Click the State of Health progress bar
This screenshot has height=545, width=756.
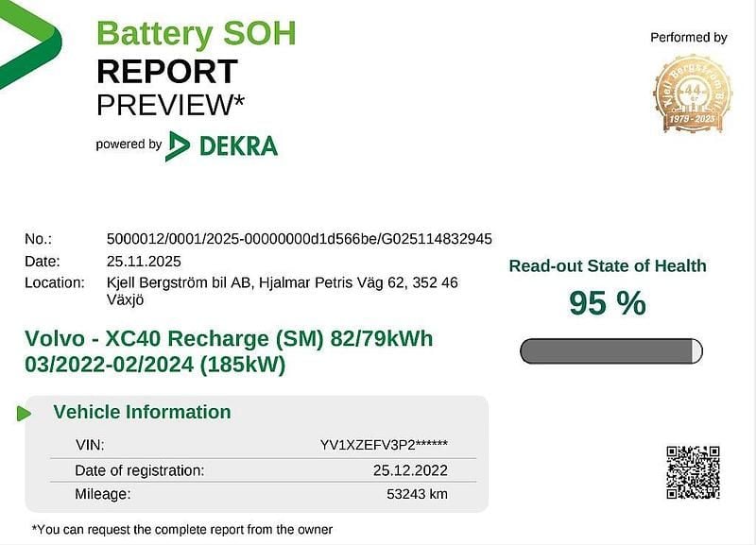coord(611,351)
